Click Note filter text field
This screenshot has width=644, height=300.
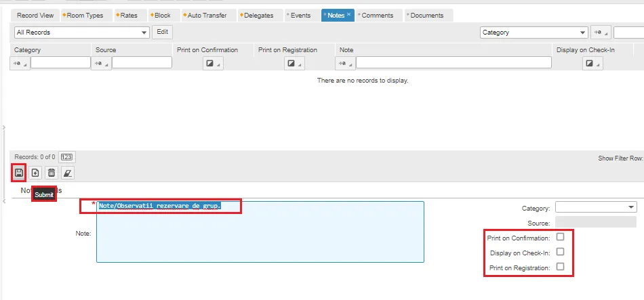pyautogui.click(x=454, y=62)
